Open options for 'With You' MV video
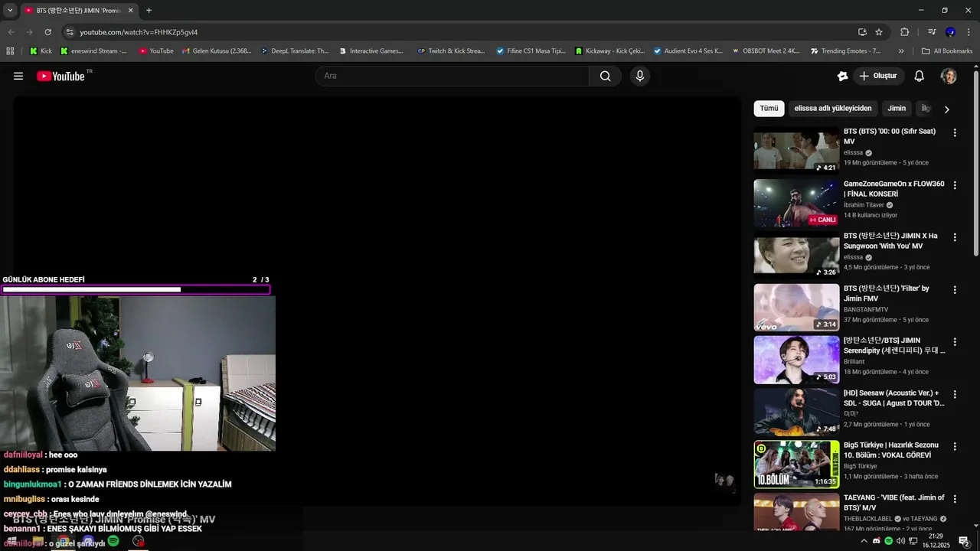Screen dimensions: 980x551 (955, 237)
